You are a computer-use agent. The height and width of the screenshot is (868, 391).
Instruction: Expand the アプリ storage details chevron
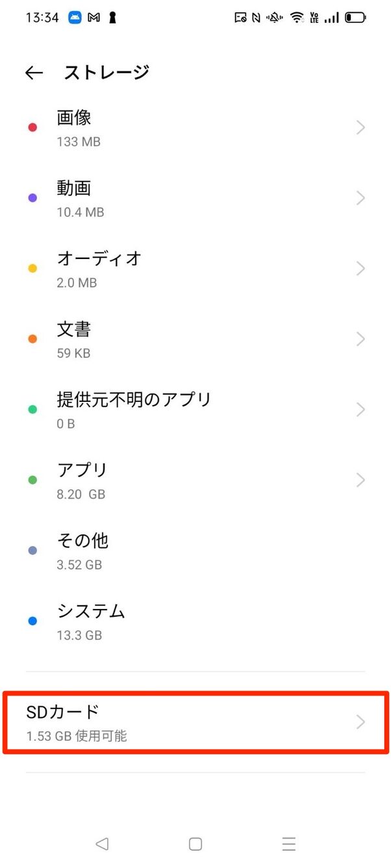[x=361, y=480]
